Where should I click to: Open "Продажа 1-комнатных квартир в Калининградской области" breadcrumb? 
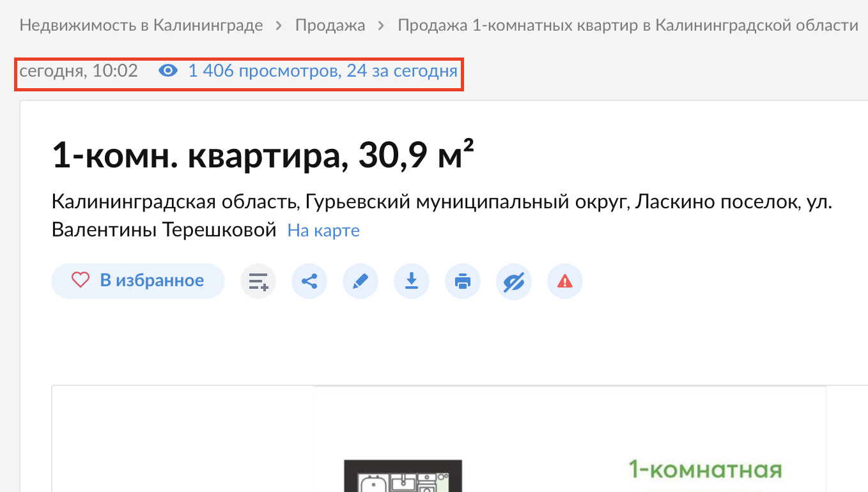[628, 26]
